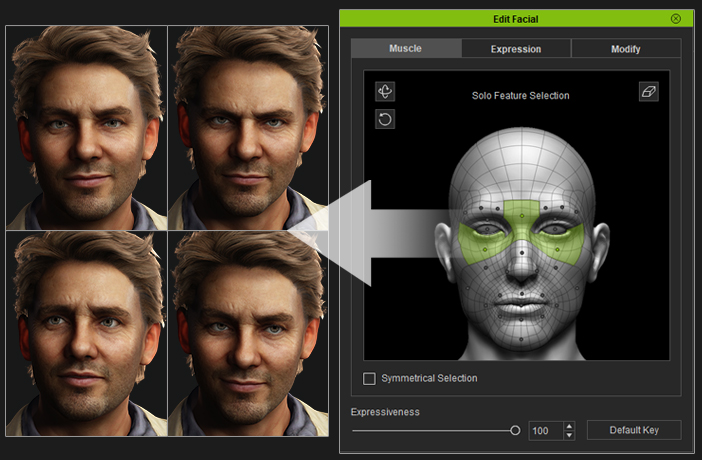The height and width of the screenshot is (460, 702).
Task: Select the green brow center region on head
Action: click(520, 212)
